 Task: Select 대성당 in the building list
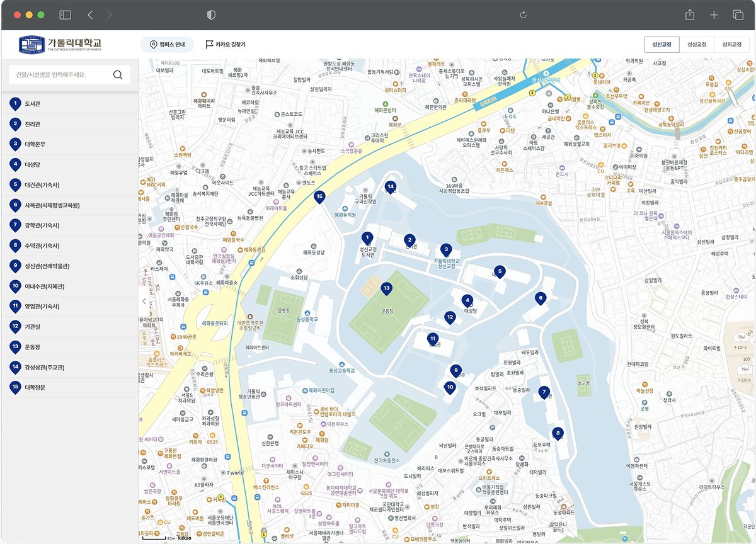click(69, 164)
